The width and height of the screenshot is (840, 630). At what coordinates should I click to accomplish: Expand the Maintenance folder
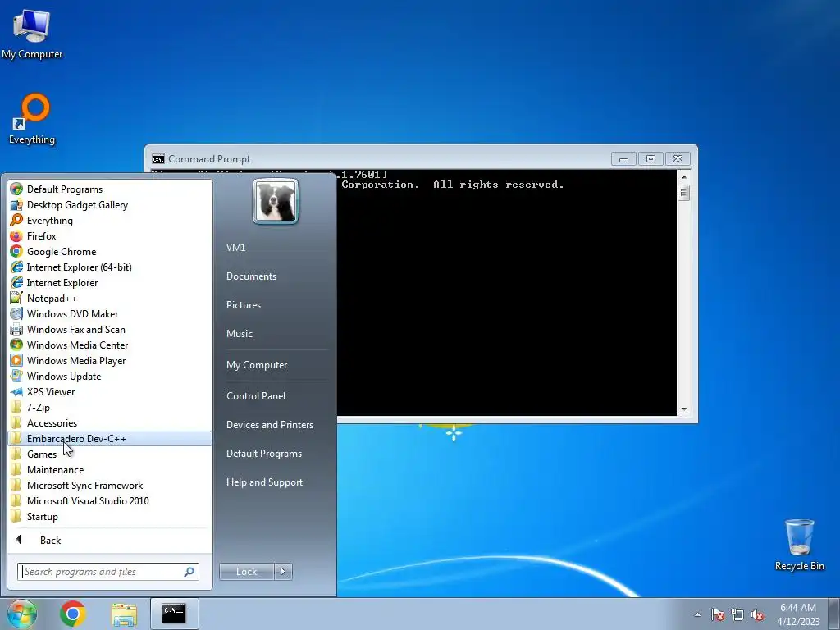pos(110,469)
